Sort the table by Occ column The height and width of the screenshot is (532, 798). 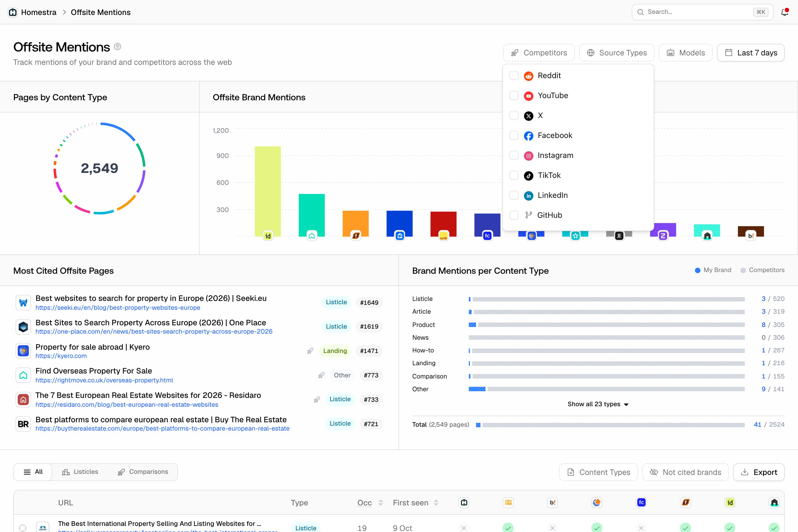point(370,503)
